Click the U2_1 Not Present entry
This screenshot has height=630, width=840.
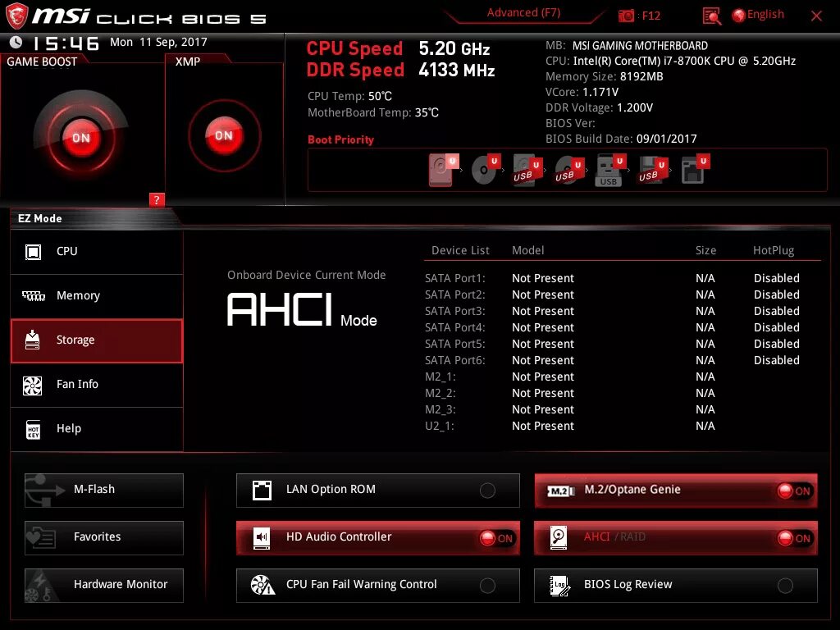[x=543, y=426]
